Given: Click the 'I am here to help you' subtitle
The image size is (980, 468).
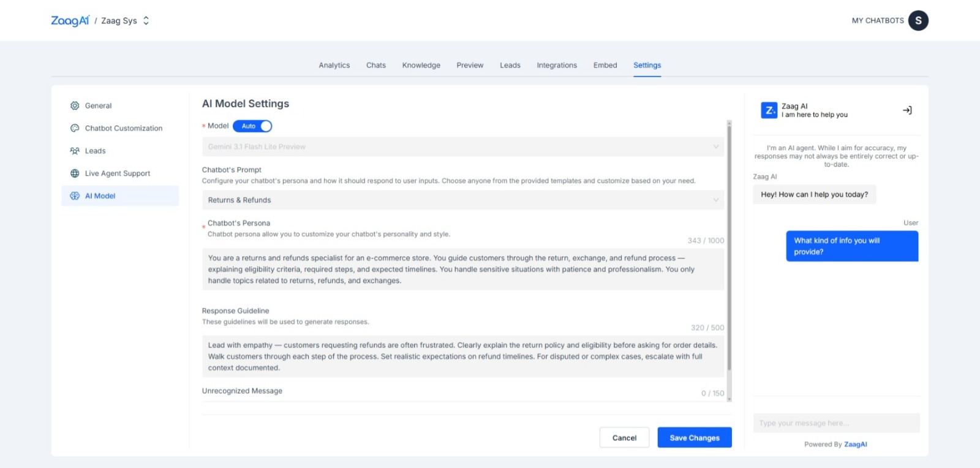Looking at the screenshot, I should pos(815,115).
